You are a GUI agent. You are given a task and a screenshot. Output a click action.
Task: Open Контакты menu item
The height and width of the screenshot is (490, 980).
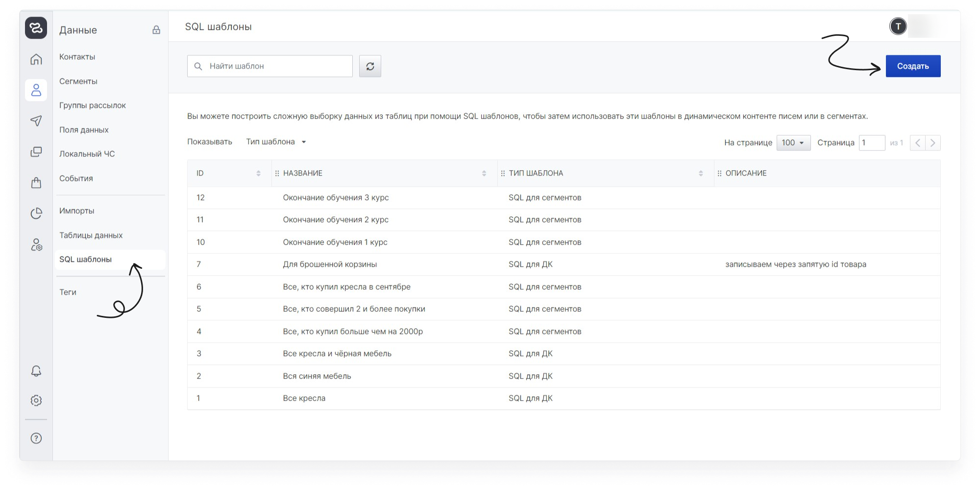77,57
